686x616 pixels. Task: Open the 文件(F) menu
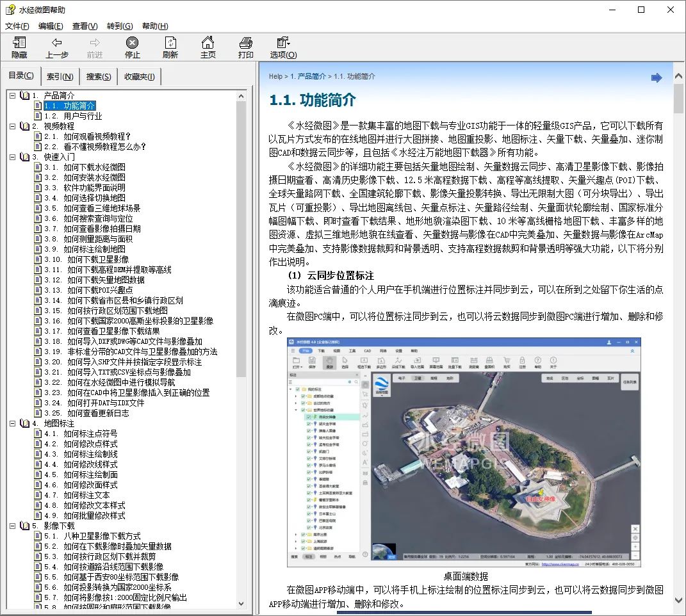(17, 26)
